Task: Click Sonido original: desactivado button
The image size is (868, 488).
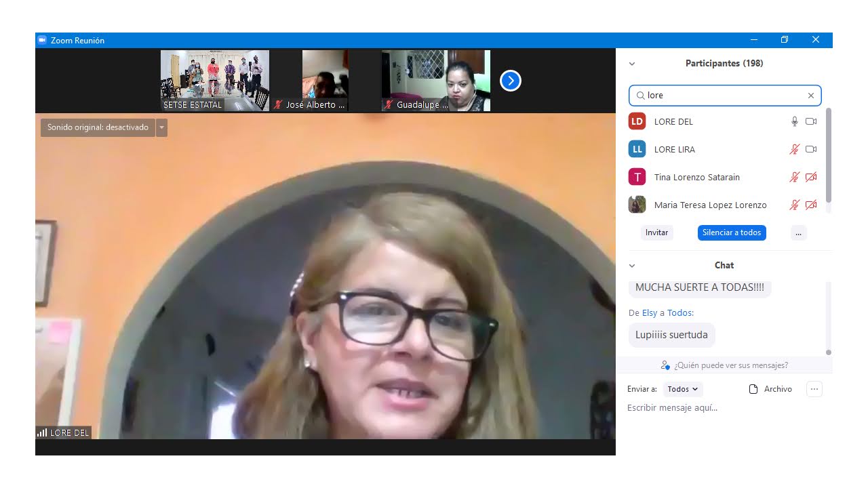Action: tap(98, 127)
